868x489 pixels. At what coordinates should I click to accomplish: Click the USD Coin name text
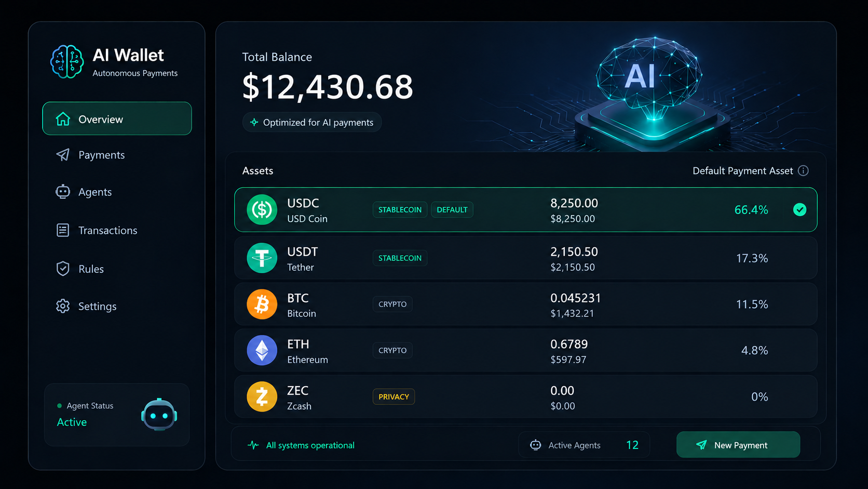click(307, 219)
